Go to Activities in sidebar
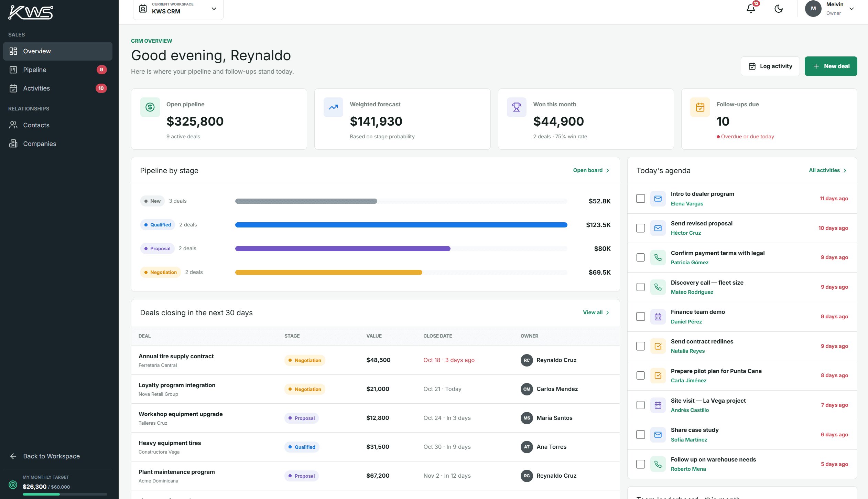Image resolution: width=868 pixels, height=499 pixels. 58,88
